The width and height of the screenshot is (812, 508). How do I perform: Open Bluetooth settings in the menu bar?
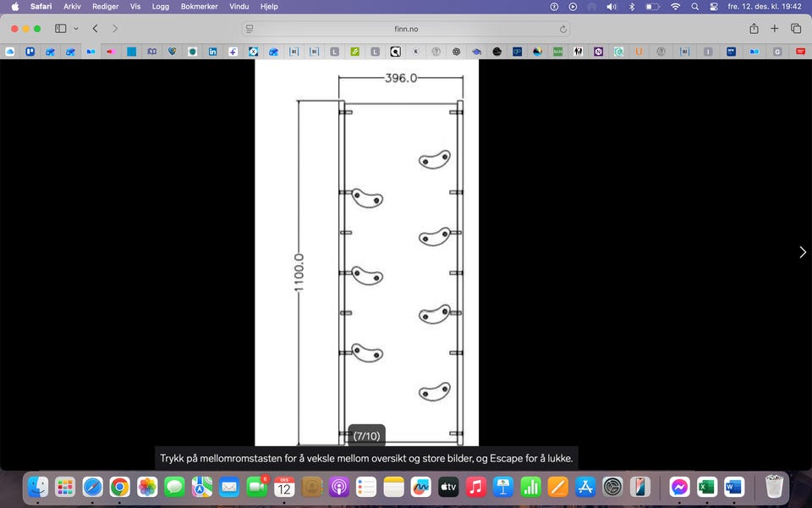pos(632,7)
